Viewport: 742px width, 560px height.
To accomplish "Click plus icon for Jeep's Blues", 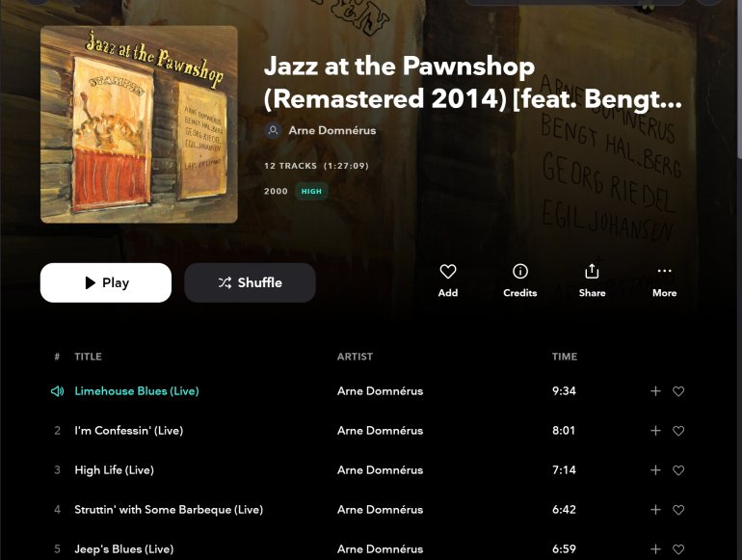I will pos(656,548).
